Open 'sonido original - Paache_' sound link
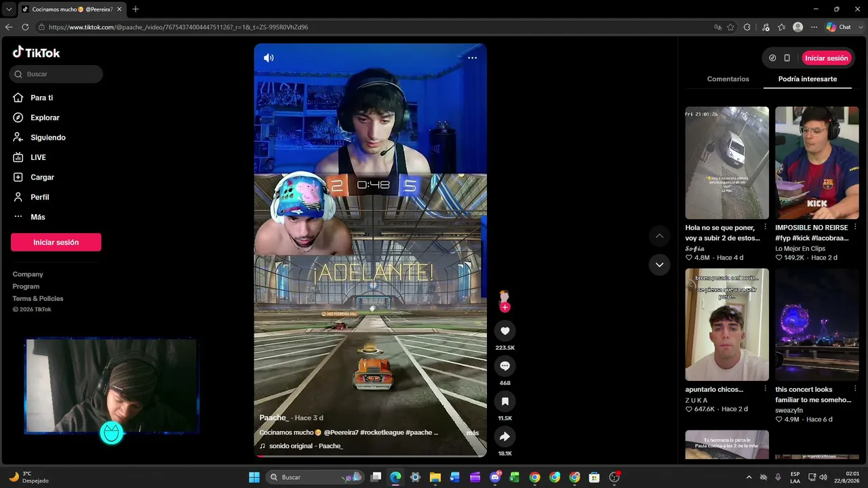 pos(305,446)
